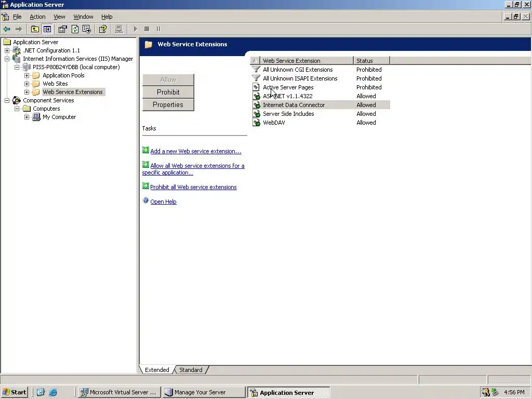Open the Window menu
The width and height of the screenshot is (532, 399).
point(83,17)
